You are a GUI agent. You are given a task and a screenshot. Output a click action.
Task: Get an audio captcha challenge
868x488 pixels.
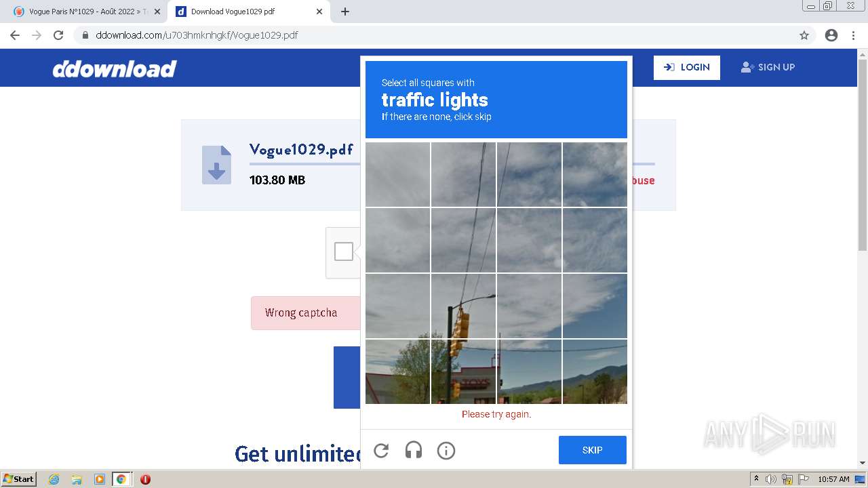[x=414, y=451]
